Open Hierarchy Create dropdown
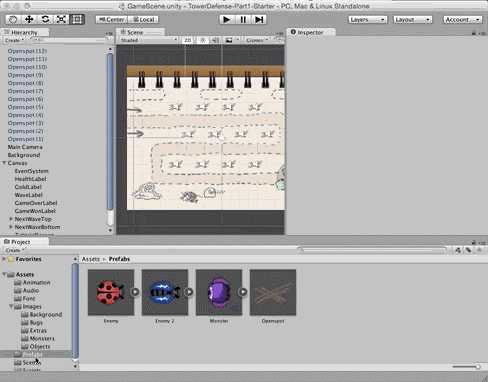Screen dimensions: 488x382 coord(13,40)
